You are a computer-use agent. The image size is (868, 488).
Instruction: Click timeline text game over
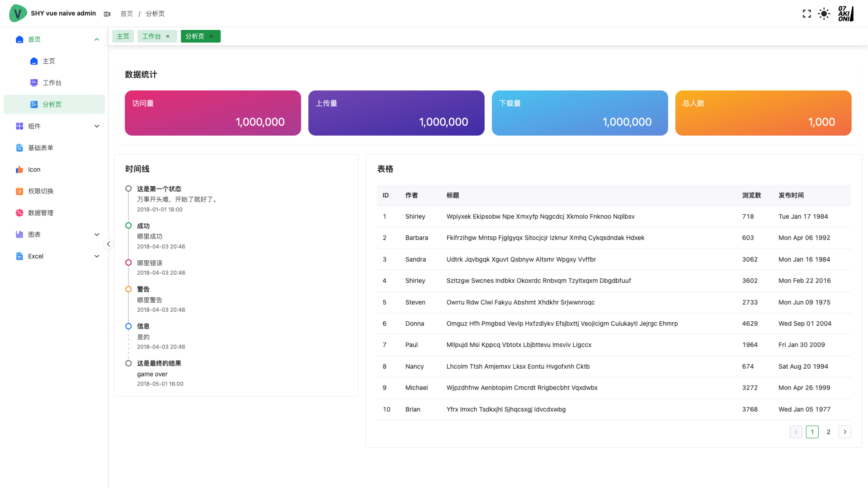[x=152, y=374]
